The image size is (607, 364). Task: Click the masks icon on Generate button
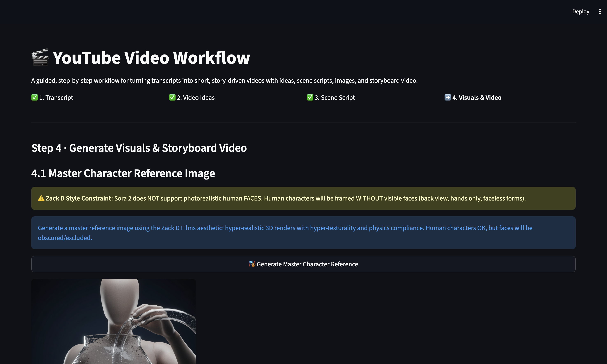(x=252, y=264)
